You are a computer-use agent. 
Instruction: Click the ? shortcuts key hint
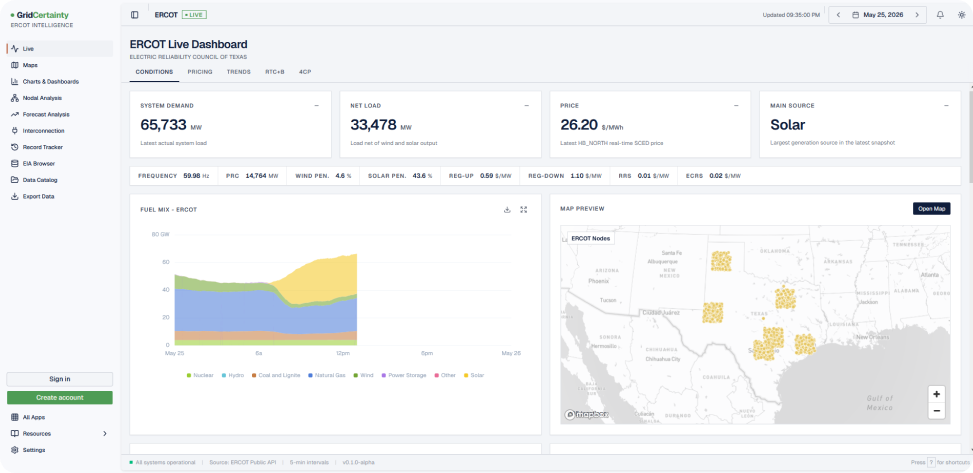930,462
